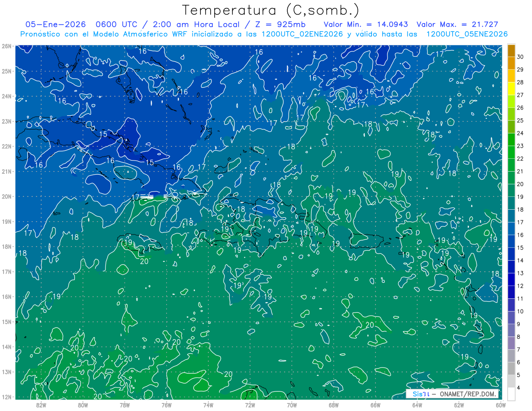Click the "ONAMET/REP.DOM." credit label
Screen dimensions: 532x411
[468, 394]
